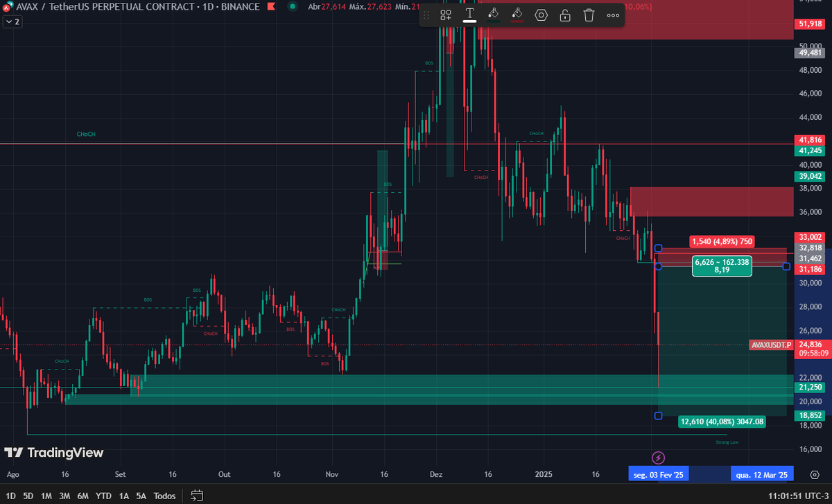This screenshot has width=832, height=504.
Task: Expand the collapsed indicators legend marked 2
Action: coord(12,21)
